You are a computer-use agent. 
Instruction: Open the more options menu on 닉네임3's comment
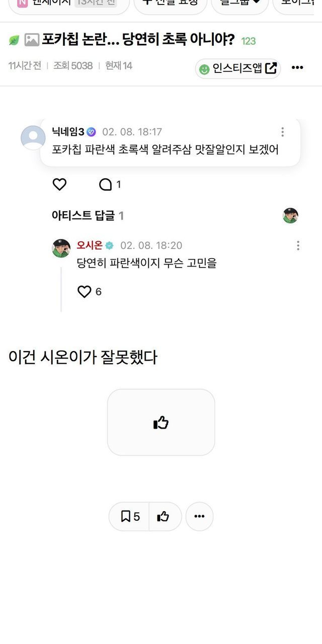click(x=282, y=132)
